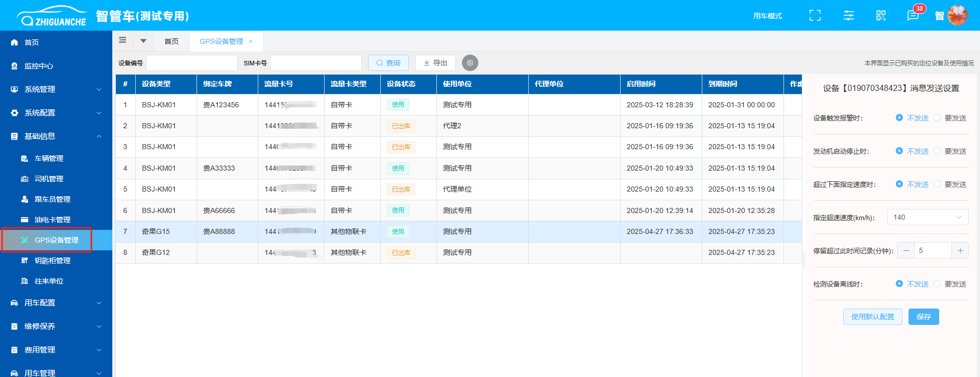
Task: Select 要发送 for 检测设备离线时
Action: pyautogui.click(x=938, y=284)
